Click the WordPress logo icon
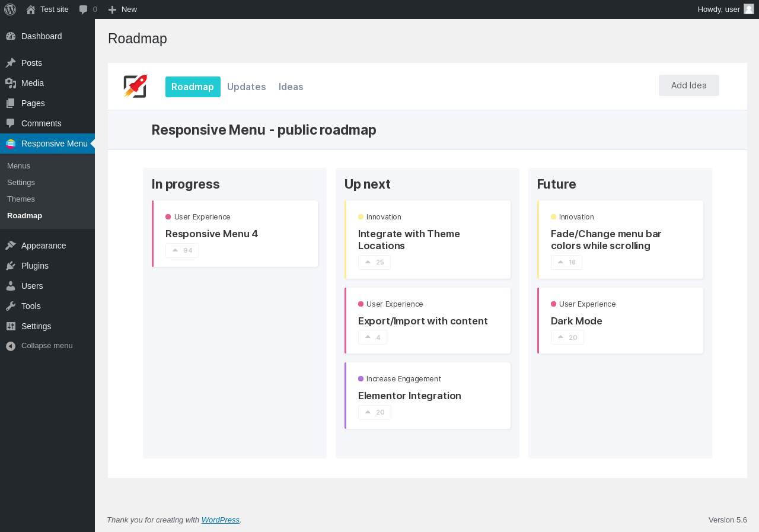The width and height of the screenshot is (759, 532). [10, 9]
